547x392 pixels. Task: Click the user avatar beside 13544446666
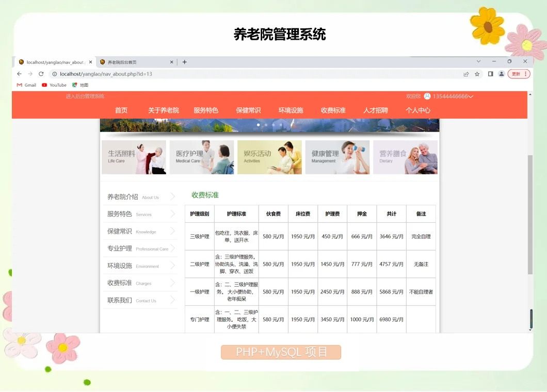[x=427, y=96]
